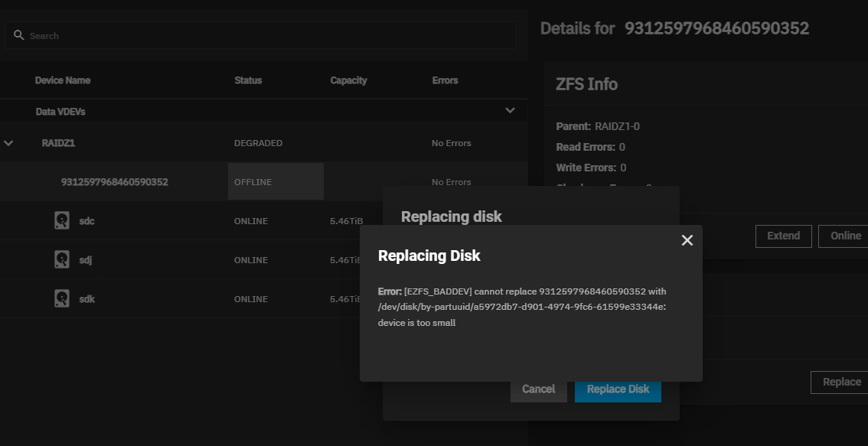Click No Errors in the RAIDZ1 row
Image resolution: width=868 pixels, height=446 pixels.
coord(451,143)
